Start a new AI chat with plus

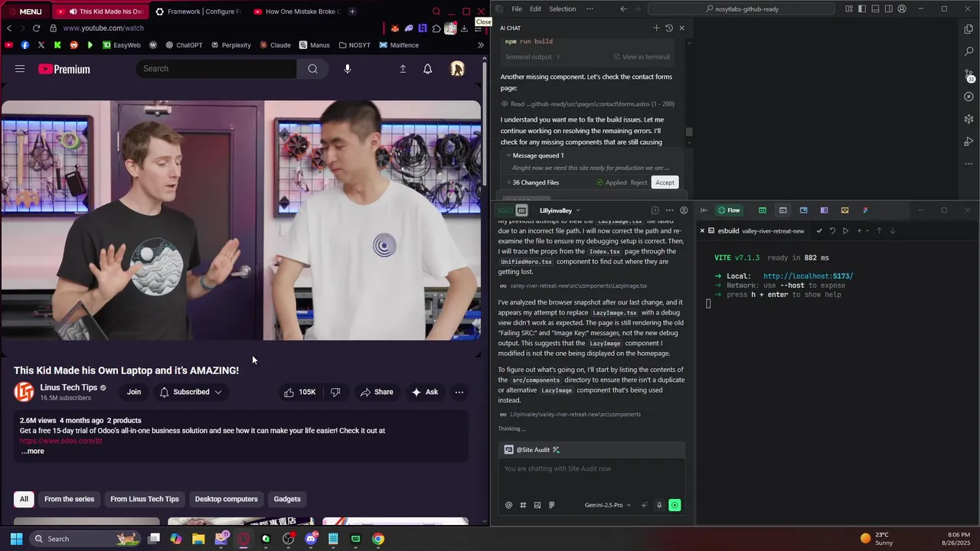coord(656,28)
